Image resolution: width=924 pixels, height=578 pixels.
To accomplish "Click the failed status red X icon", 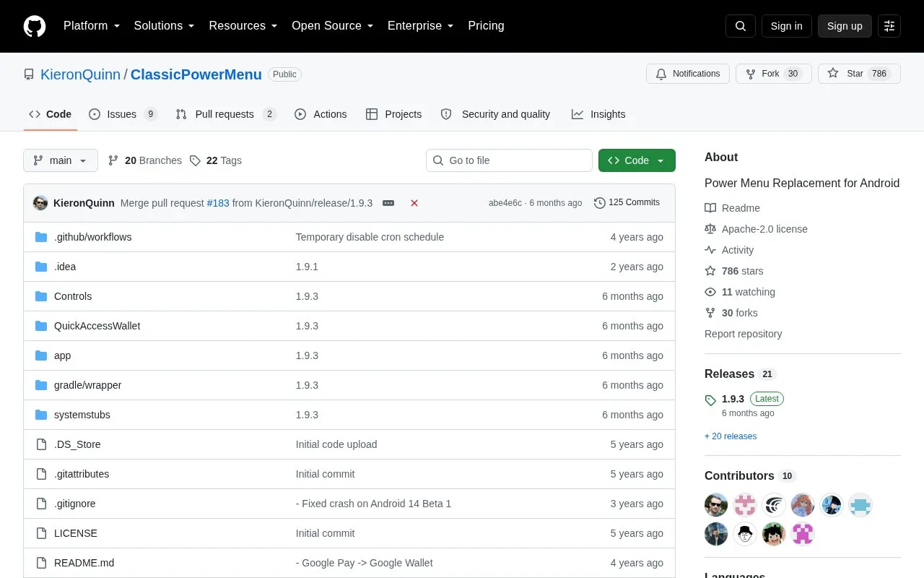I will tap(414, 203).
